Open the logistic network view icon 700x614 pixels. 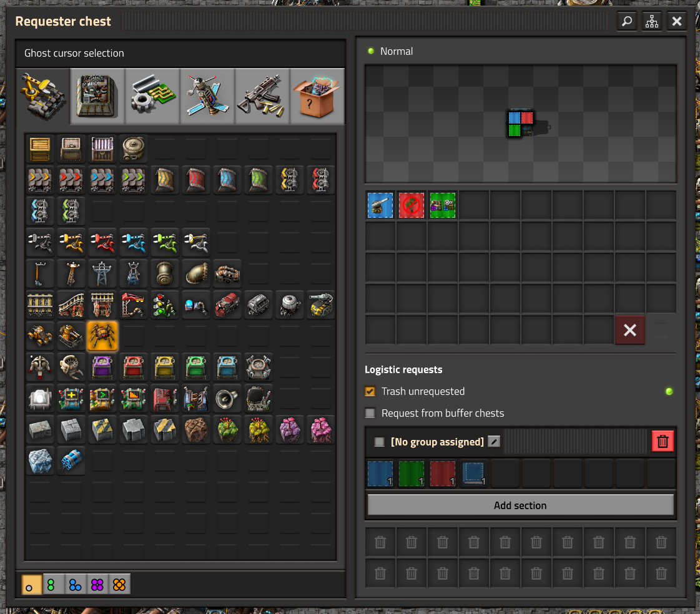(652, 21)
